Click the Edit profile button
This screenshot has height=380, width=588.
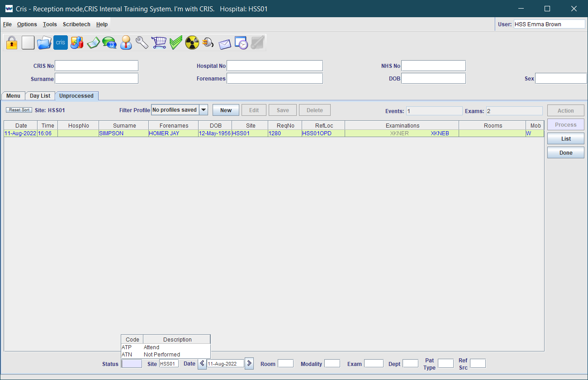[254, 110]
